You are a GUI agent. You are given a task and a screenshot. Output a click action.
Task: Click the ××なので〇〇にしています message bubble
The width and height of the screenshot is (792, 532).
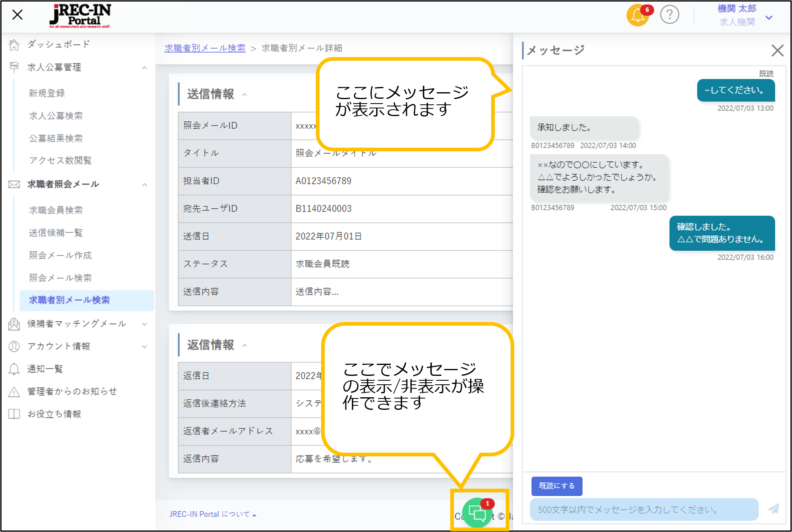599,177
